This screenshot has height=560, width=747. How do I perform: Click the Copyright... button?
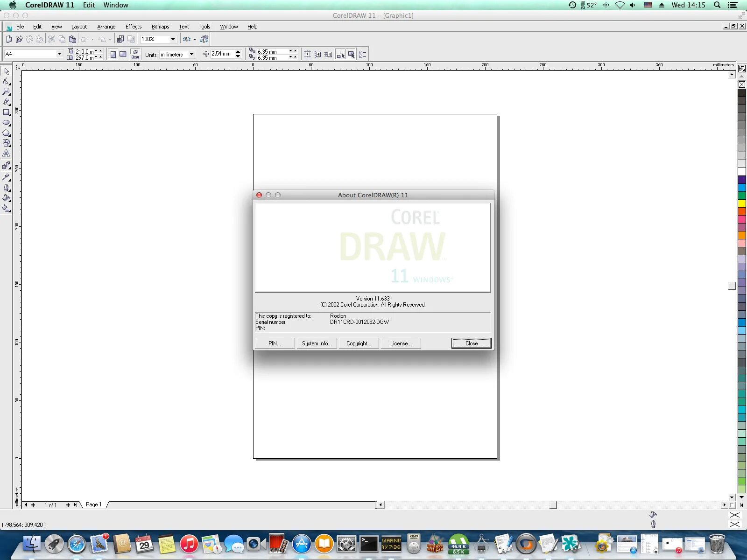coord(359,343)
